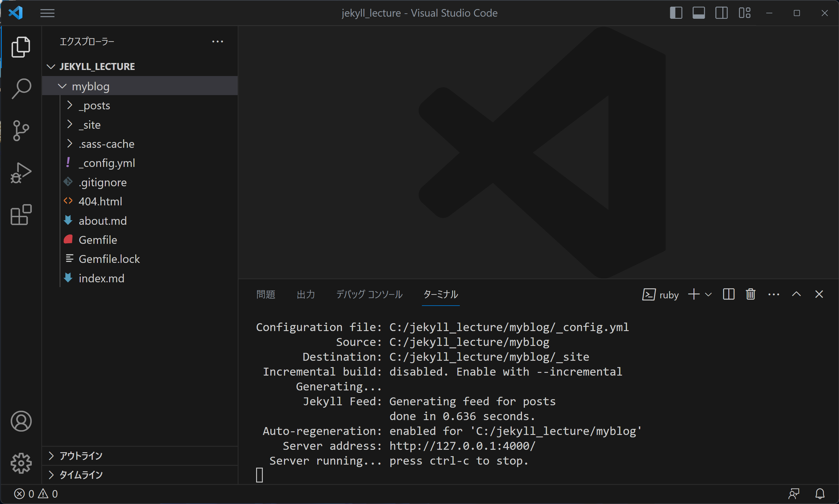Open the _config.yml file
Viewport: 839px width, 504px height.
pyautogui.click(x=140, y=163)
